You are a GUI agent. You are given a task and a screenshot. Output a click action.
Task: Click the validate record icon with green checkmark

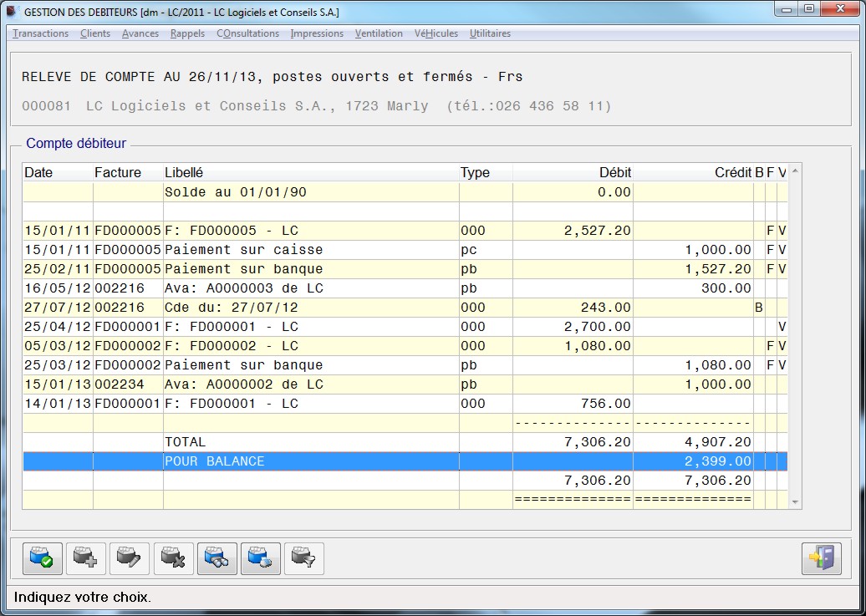coord(43,558)
